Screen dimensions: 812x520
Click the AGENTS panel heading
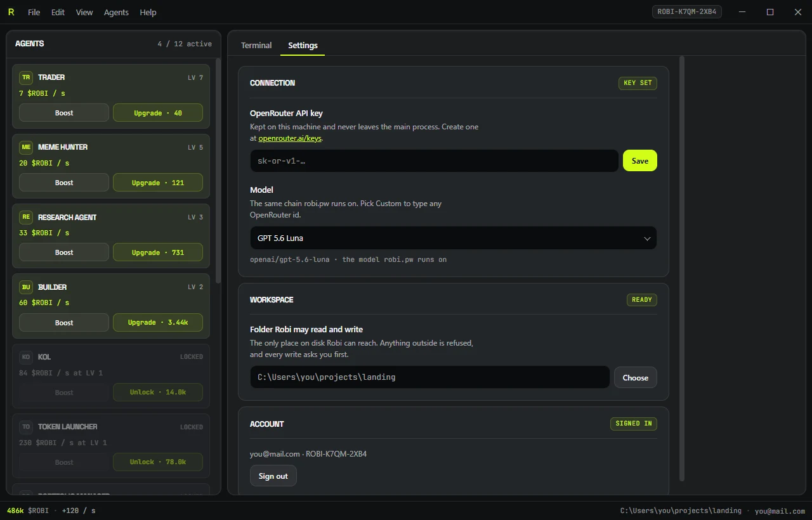[x=30, y=44]
